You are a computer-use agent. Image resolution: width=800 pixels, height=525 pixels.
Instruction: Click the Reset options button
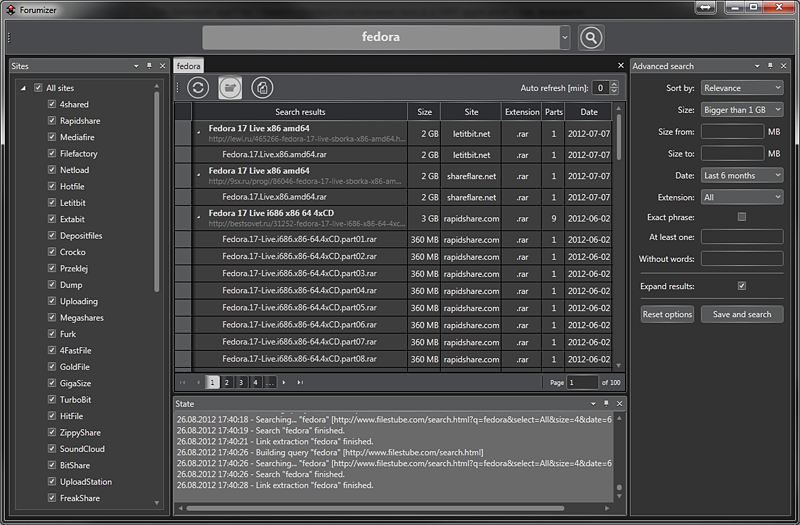[x=667, y=314]
